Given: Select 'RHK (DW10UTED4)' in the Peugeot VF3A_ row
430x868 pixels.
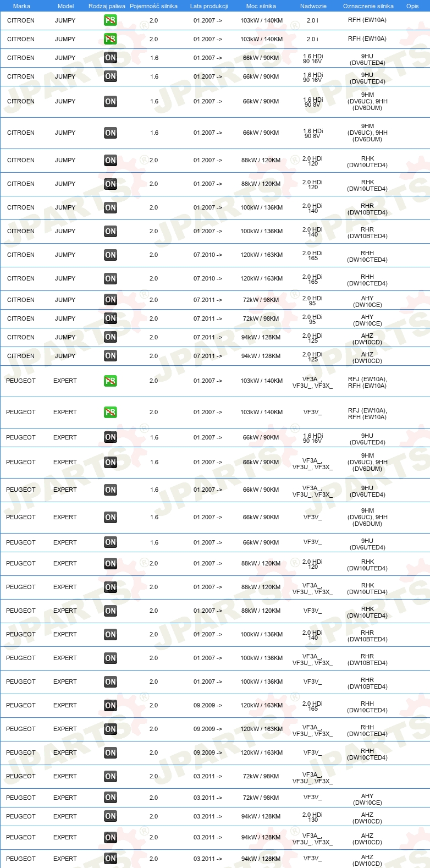Looking at the screenshot, I should 367,589.
